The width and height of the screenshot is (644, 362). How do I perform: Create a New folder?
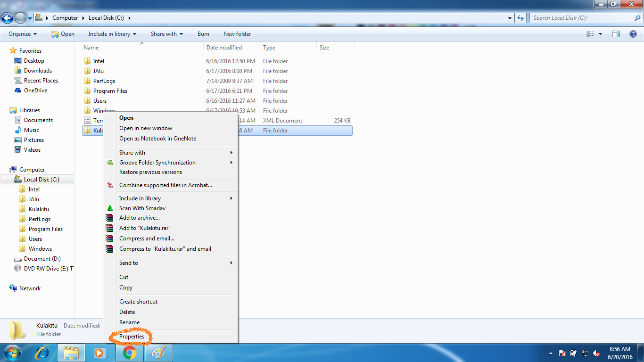click(x=237, y=33)
